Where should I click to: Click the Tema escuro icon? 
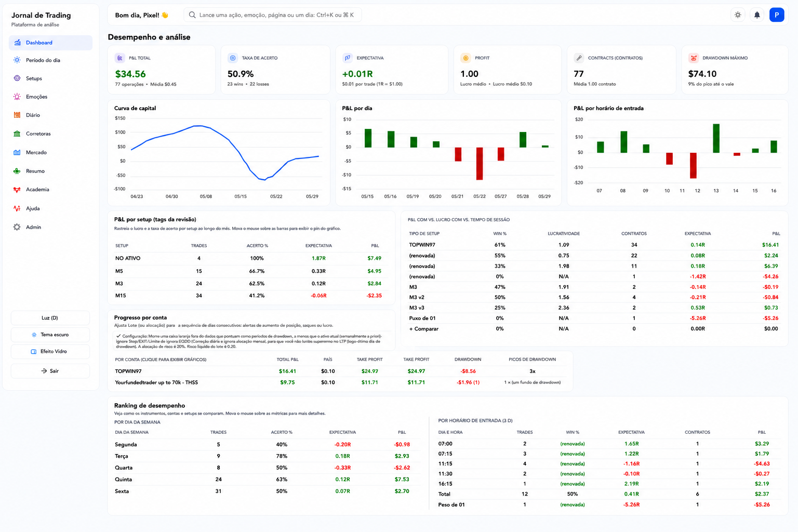point(34,335)
